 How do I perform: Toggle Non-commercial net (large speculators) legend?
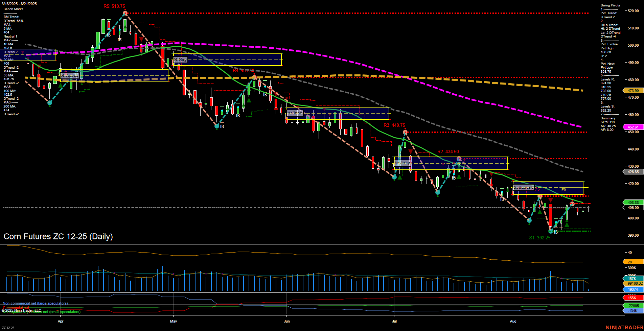pos(35,303)
